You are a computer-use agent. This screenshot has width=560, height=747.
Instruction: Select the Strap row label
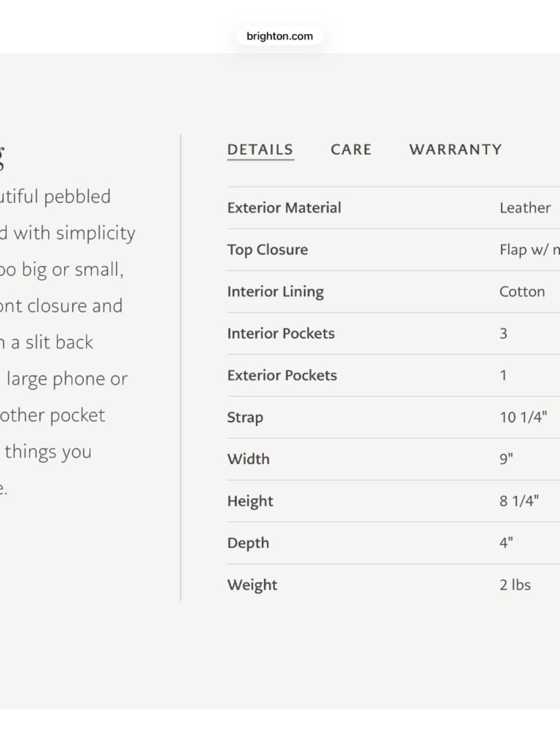[x=245, y=417]
